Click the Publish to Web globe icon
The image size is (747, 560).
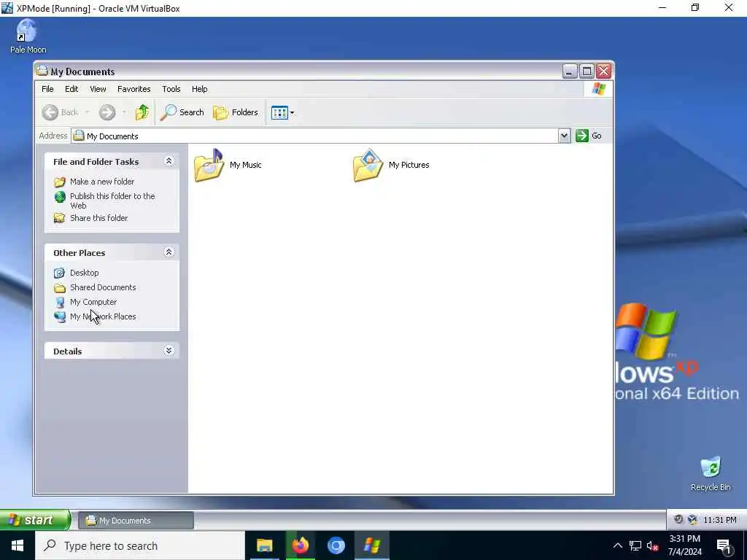tap(60, 197)
